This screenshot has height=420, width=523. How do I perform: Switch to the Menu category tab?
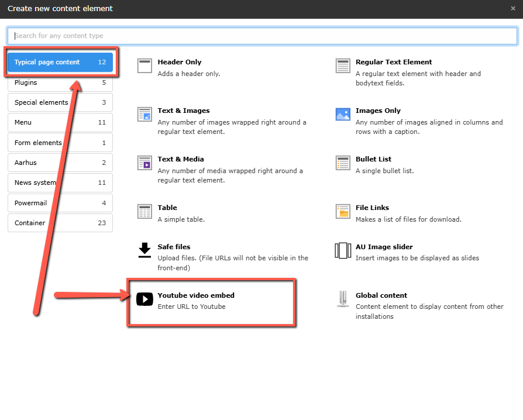(x=60, y=122)
